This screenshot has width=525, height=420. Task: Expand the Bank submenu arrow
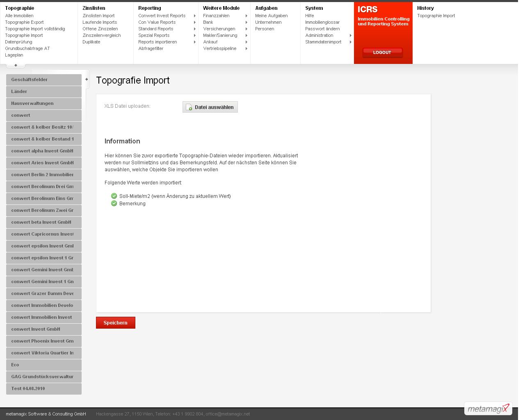coord(246,23)
